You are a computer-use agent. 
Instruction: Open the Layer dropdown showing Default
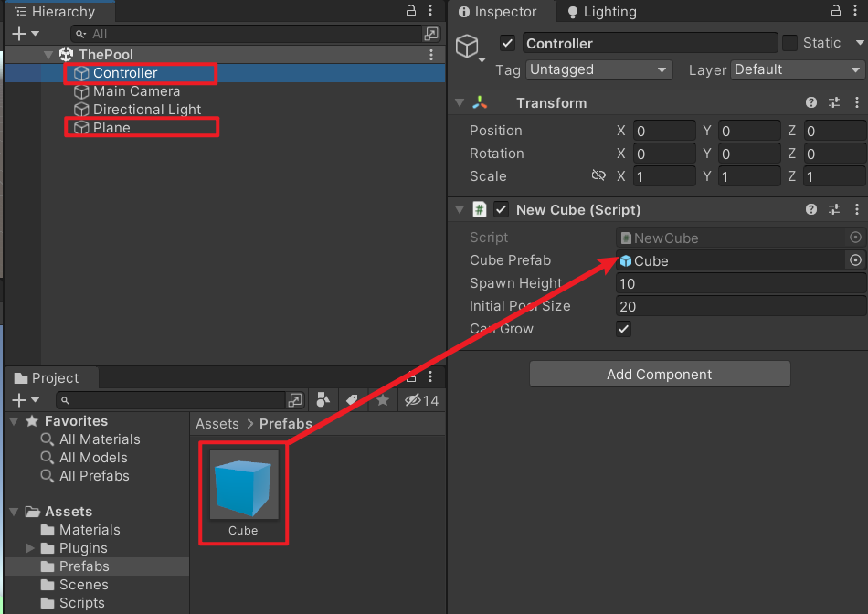coord(798,69)
